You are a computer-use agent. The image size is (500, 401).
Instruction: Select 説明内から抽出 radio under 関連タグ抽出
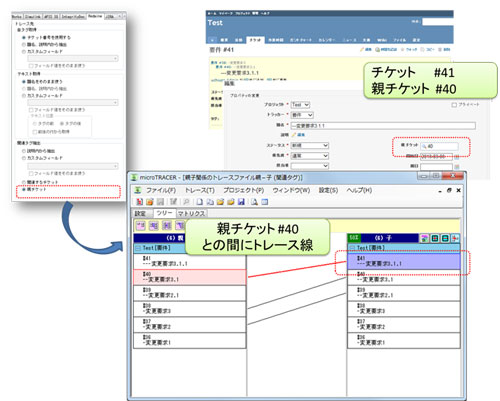point(24,151)
